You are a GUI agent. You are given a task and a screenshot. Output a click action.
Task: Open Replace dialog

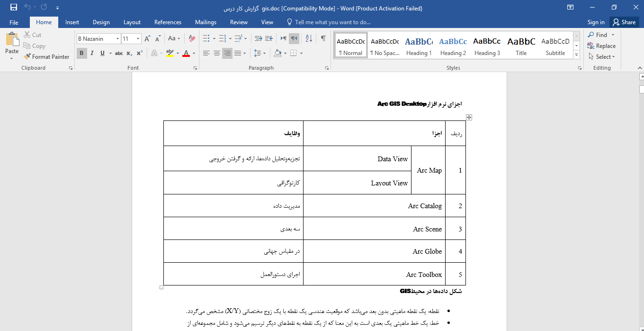click(x=601, y=46)
